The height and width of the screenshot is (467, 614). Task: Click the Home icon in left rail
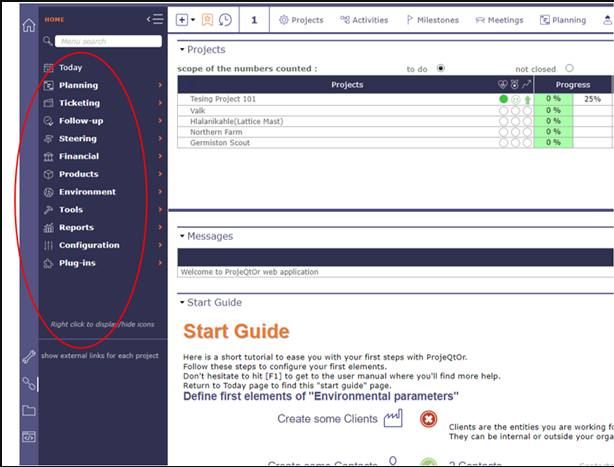28,26
